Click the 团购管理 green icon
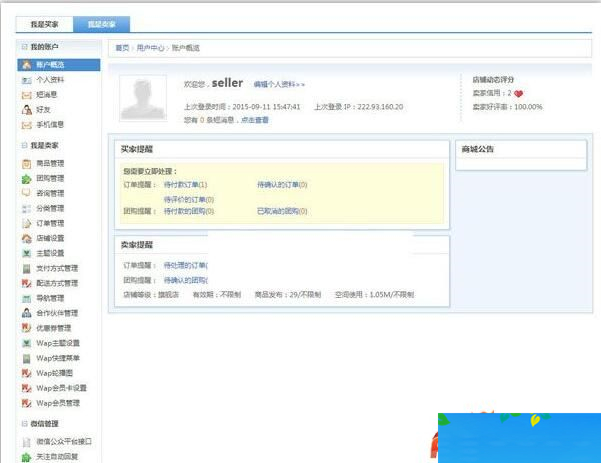Viewport: 601px width, 463px height. click(x=26, y=178)
